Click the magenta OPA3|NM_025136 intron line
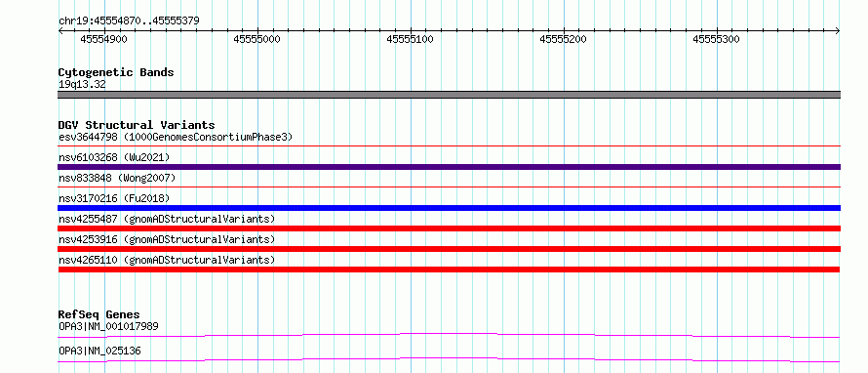This screenshot has width=868, height=373. tap(449, 359)
